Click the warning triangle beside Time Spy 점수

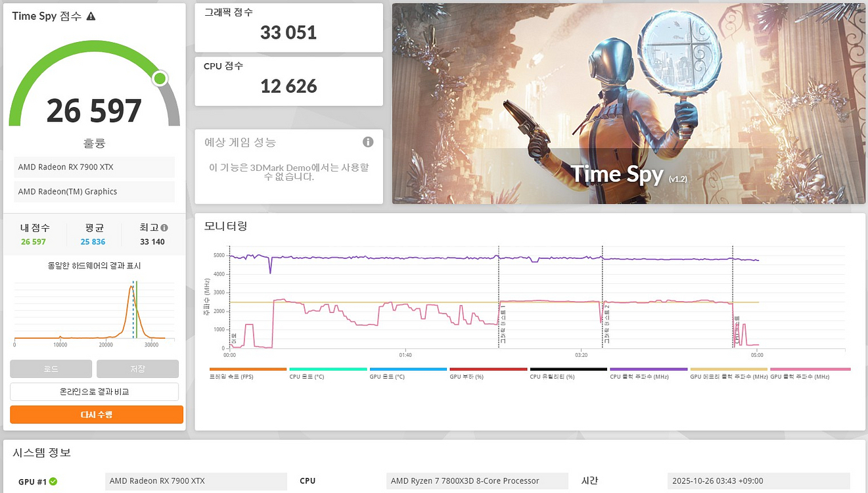[x=91, y=16]
